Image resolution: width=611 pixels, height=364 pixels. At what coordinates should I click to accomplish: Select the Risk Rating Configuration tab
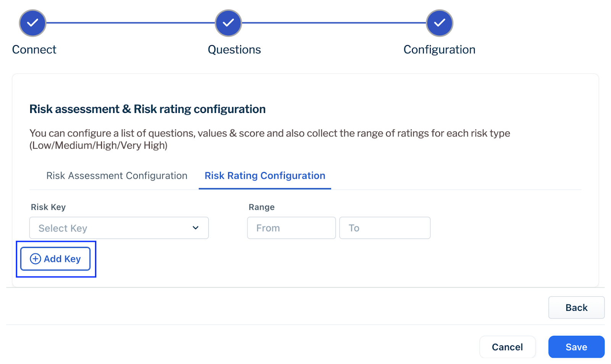(x=265, y=176)
